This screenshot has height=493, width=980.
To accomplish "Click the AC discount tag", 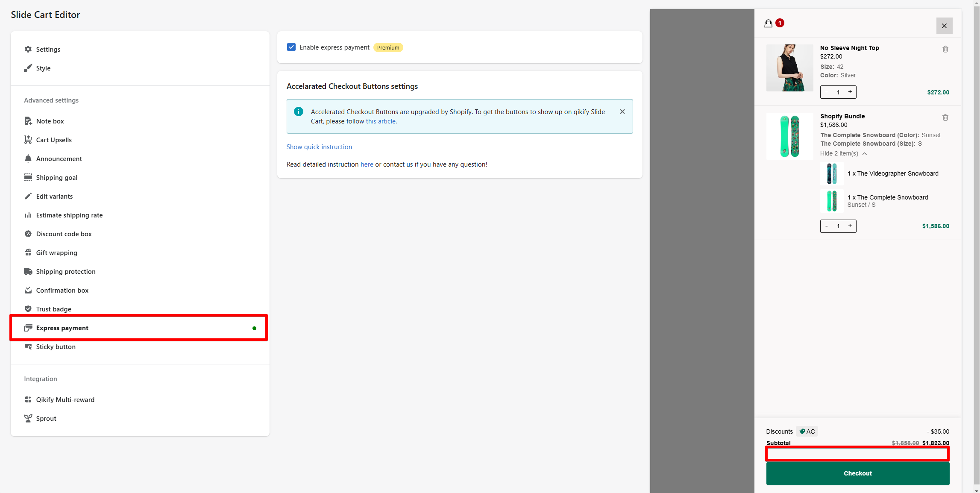I will click(807, 431).
